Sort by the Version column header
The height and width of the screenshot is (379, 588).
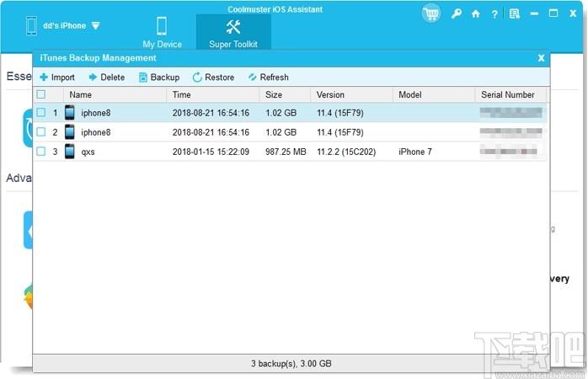tap(352, 94)
